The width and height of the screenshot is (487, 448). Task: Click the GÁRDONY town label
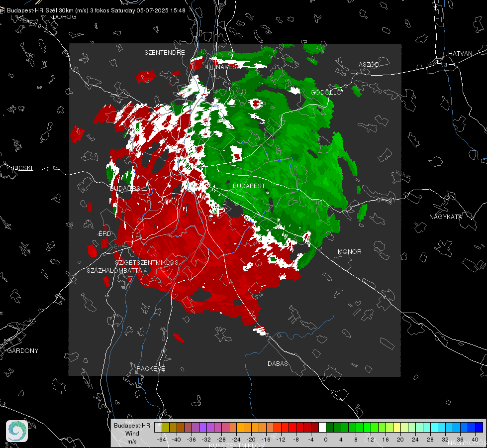click(23, 351)
